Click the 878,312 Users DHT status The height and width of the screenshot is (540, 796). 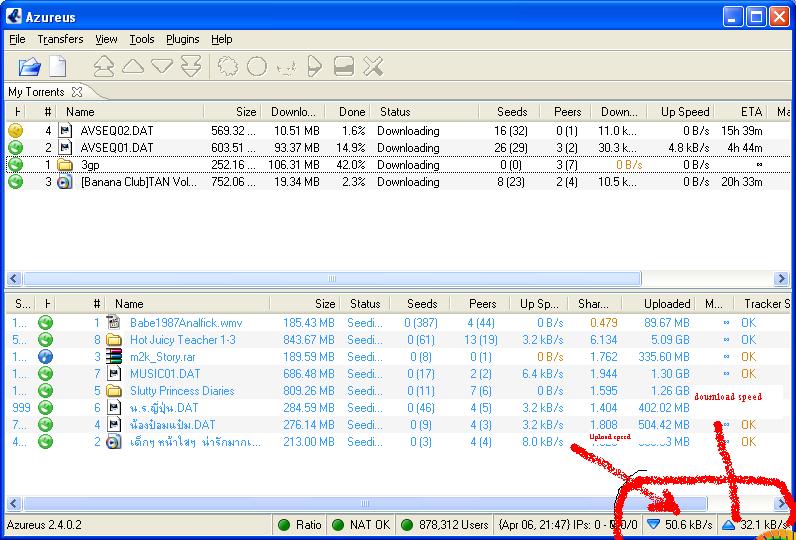click(x=444, y=525)
